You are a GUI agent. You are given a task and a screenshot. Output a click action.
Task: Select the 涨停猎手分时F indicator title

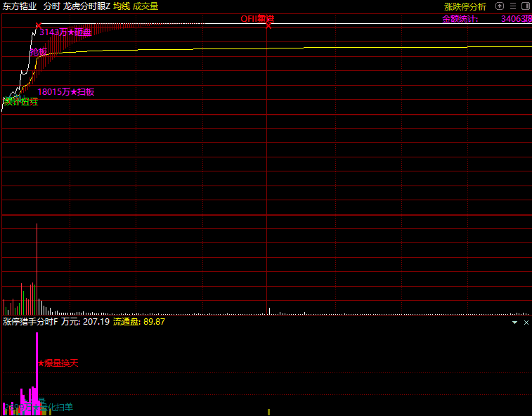(x=30, y=322)
